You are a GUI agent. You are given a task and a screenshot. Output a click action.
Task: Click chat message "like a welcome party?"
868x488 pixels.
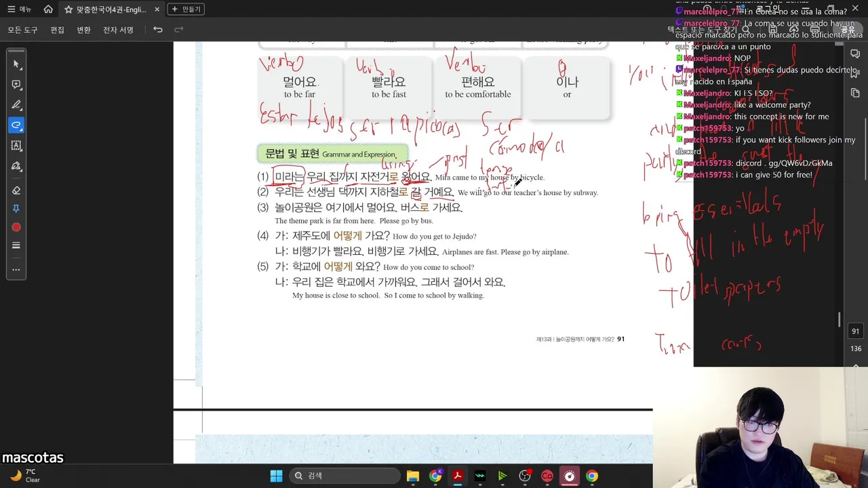coord(743,105)
